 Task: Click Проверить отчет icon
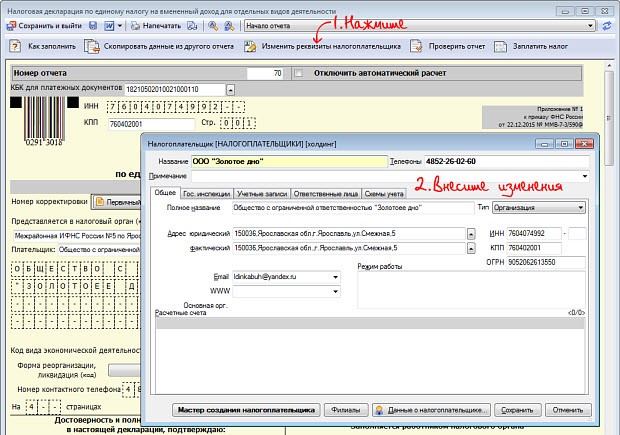(416, 46)
